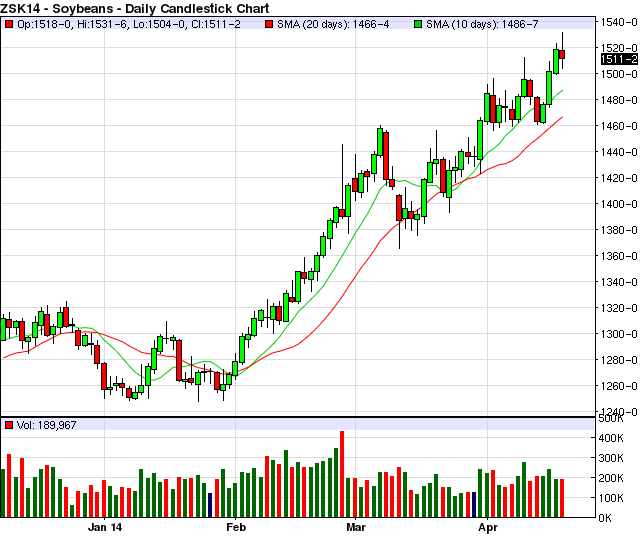Click the red Vol legend swatch
Image resolution: width=640 pixels, height=536 pixels.
click(x=9, y=425)
